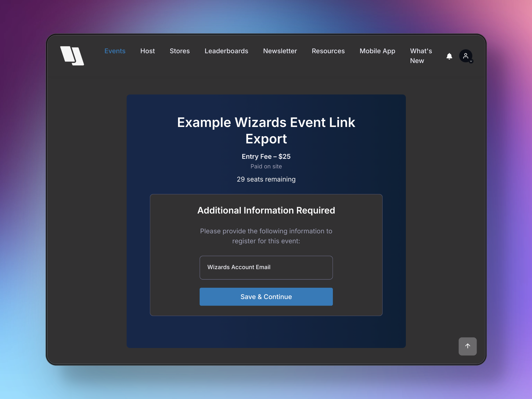Focus the Wizards Account Email field
The width and height of the screenshot is (532, 399).
click(x=266, y=267)
